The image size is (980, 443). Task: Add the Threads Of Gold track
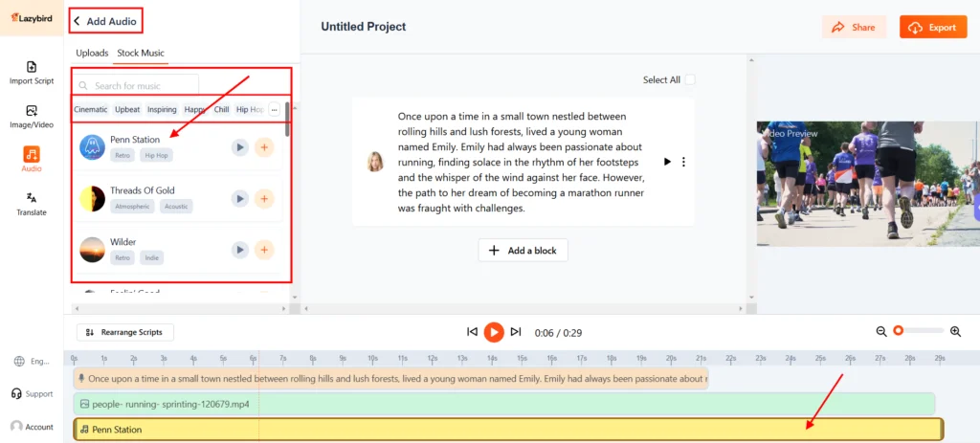(x=264, y=198)
